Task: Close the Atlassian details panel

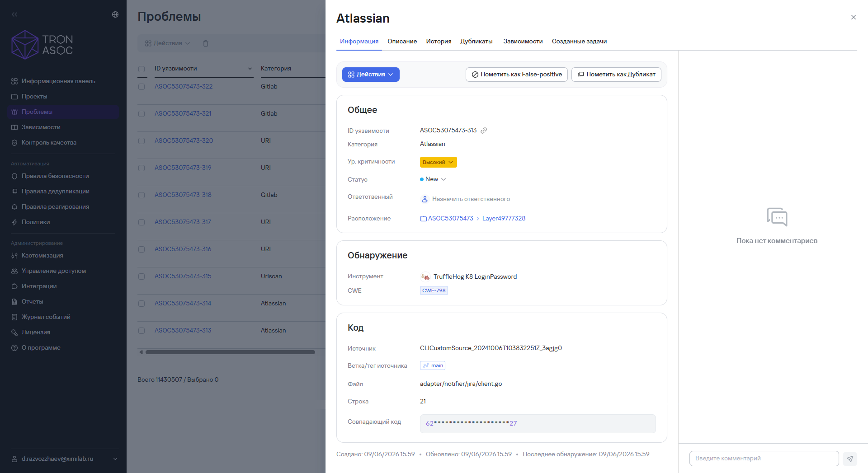Action: pyautogui.click(x=854, y=17)
